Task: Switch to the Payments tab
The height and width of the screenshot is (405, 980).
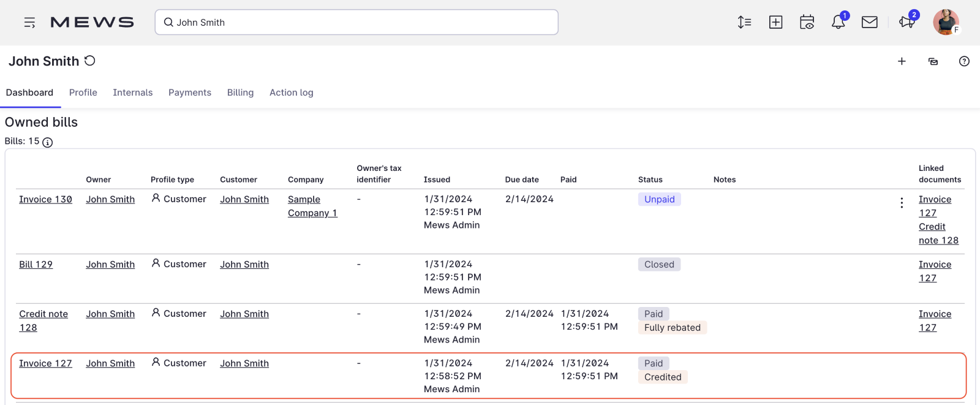Action: click(x=190, y=93)
